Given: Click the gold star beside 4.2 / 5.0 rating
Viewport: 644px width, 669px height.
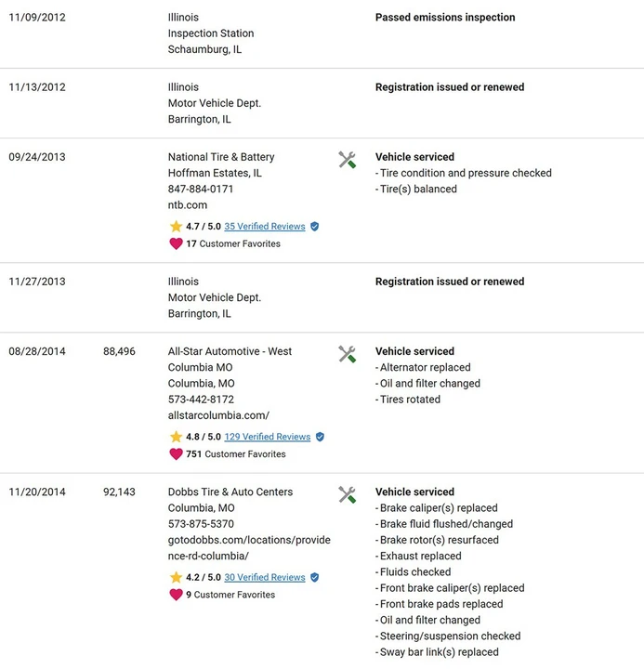Looking at the screenshot, I should (176, 577).
